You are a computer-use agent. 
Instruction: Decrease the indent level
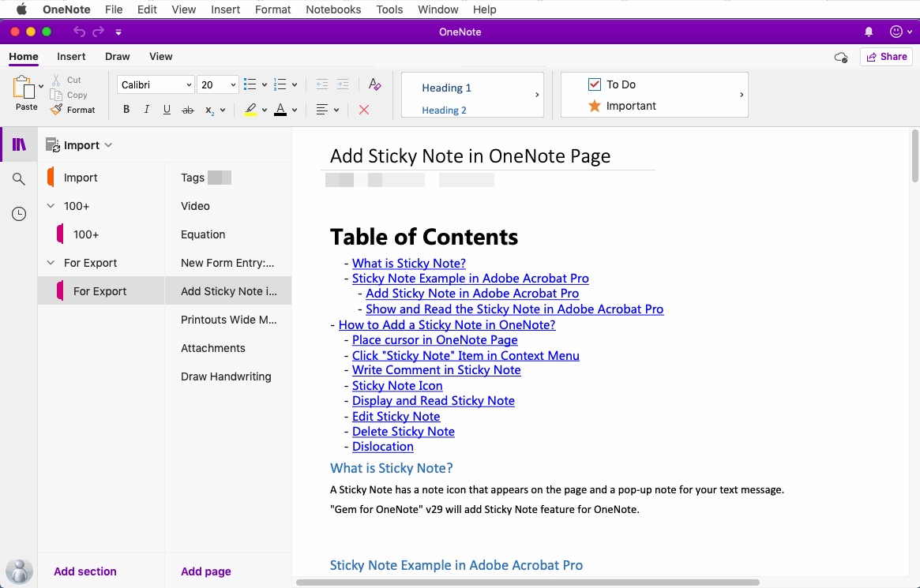click(x=322, y=84)
